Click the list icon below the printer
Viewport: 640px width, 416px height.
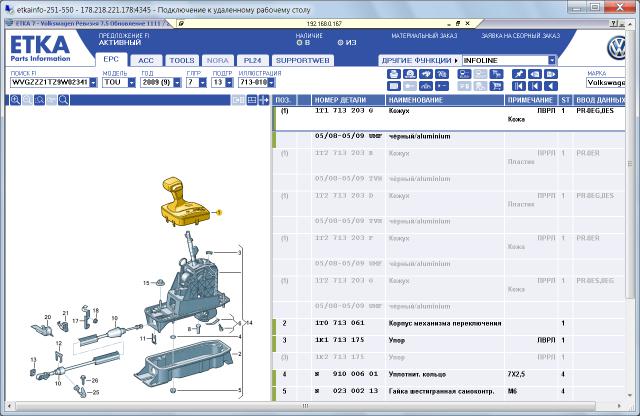tap(393, 86)
